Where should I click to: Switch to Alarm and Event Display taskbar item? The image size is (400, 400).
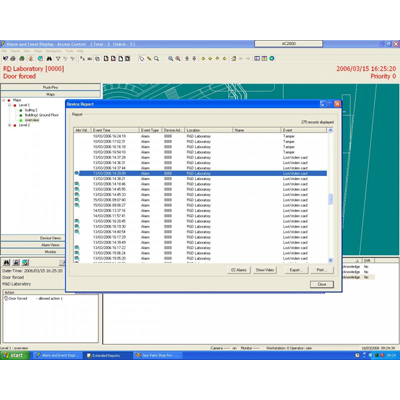pos(57,356)
